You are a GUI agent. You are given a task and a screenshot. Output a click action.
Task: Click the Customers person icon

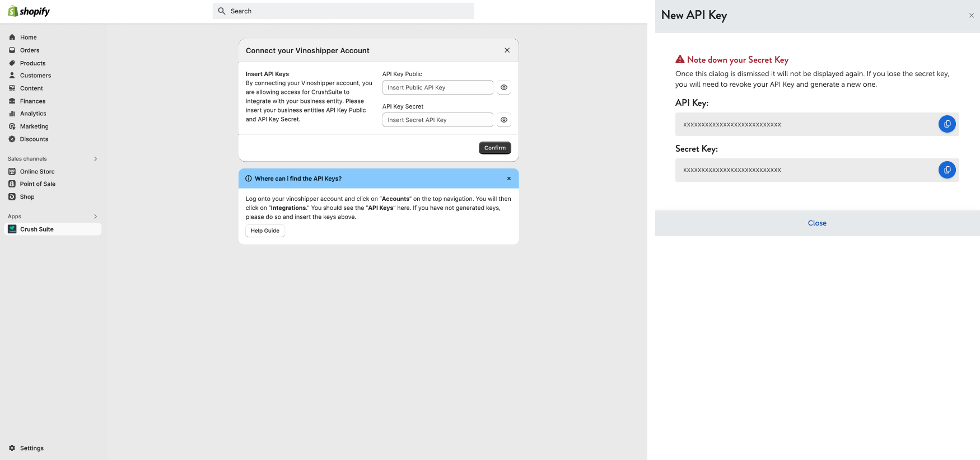(12, 76)
